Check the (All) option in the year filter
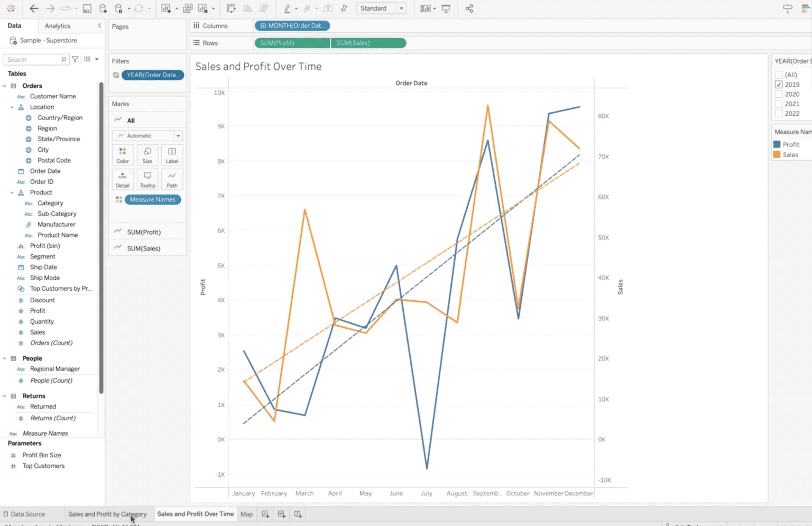 point(779,75)
